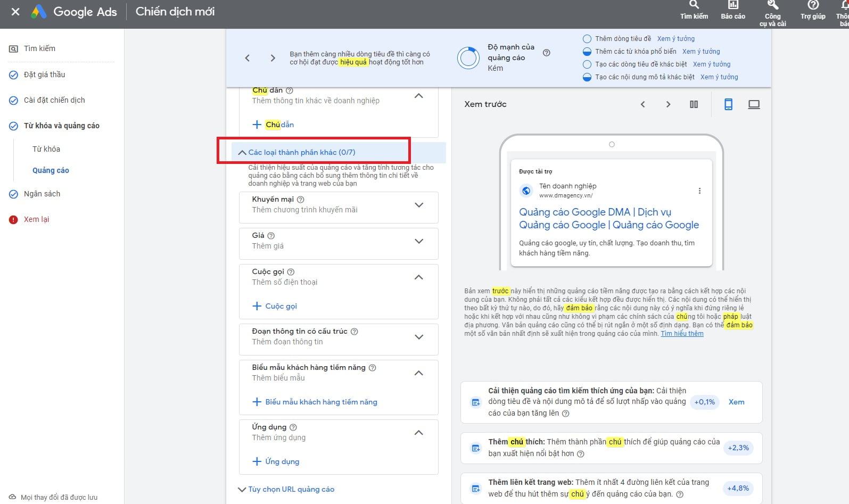This screenshot has height=504, width=849.
Task: Open Từ khóa sub-step
Action: pyautogui.click(x=46, y=149)
